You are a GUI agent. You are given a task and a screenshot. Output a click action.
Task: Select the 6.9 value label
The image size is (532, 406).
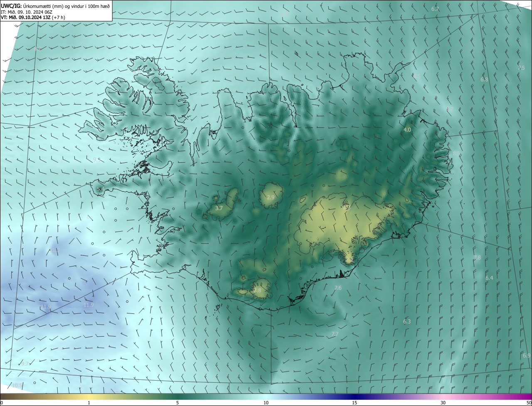tap(527, 355)
